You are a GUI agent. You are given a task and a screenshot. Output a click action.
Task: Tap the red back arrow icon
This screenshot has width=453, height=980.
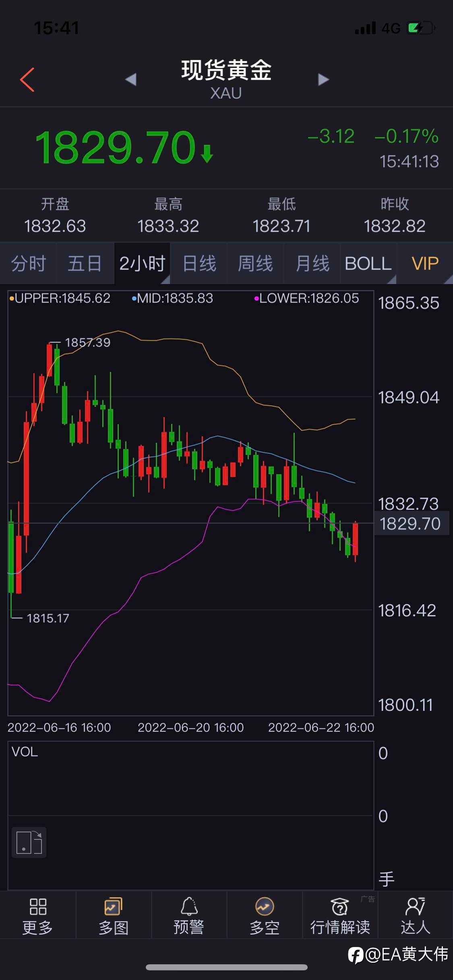tap(27, 80)
